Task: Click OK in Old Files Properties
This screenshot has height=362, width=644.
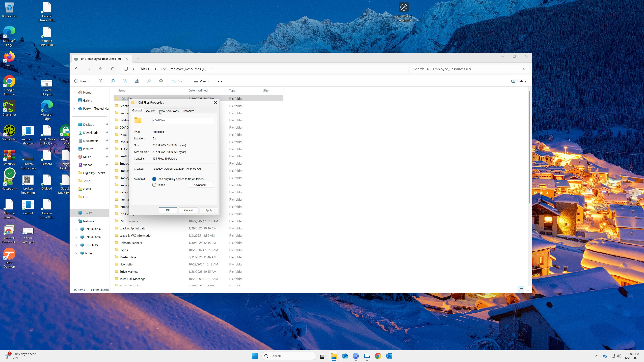Action: [x=168, y=210]
